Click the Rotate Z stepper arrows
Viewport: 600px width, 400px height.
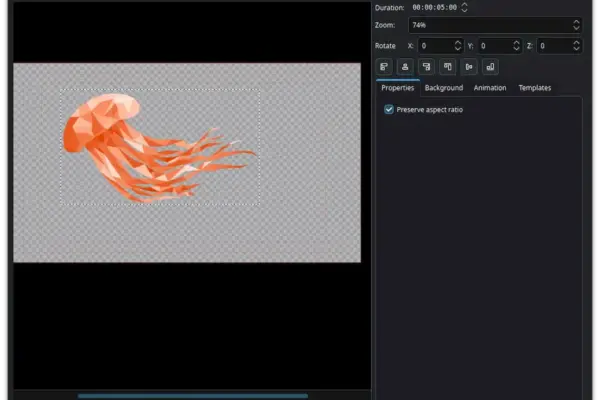pos(577,46)
